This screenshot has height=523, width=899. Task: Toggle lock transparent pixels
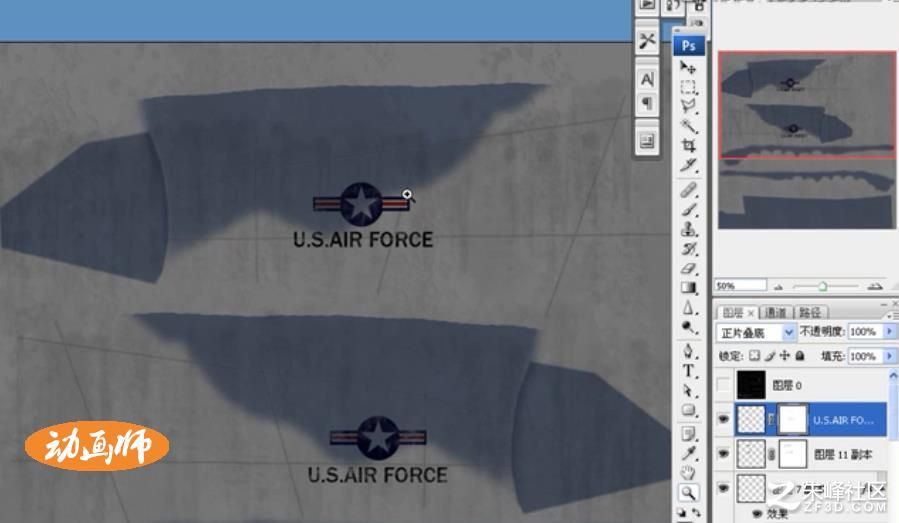755,356
